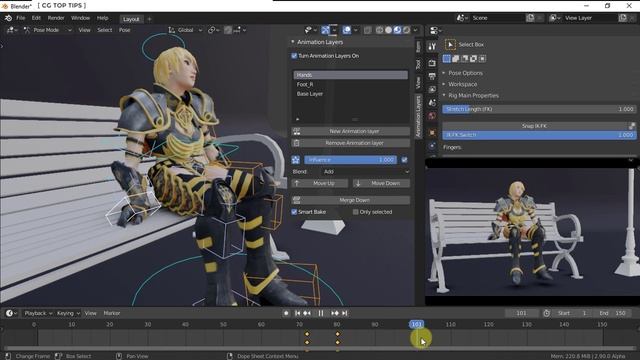Select the Hands animation layer
640x360 pixels.
(x=350, y=75)
